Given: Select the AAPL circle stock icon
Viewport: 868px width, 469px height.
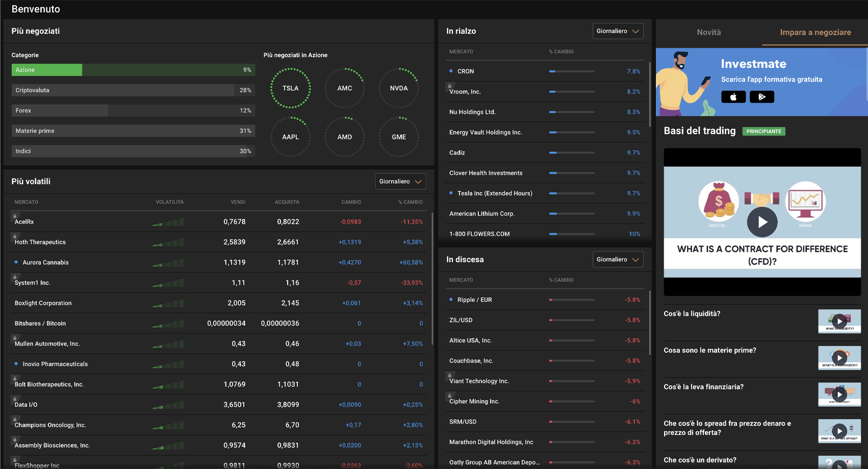Looking at the screenshot, I should coord(291,137).
